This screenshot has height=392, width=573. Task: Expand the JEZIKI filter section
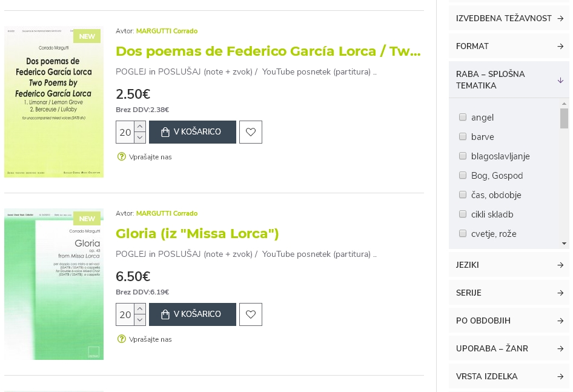tap(509, 265)
